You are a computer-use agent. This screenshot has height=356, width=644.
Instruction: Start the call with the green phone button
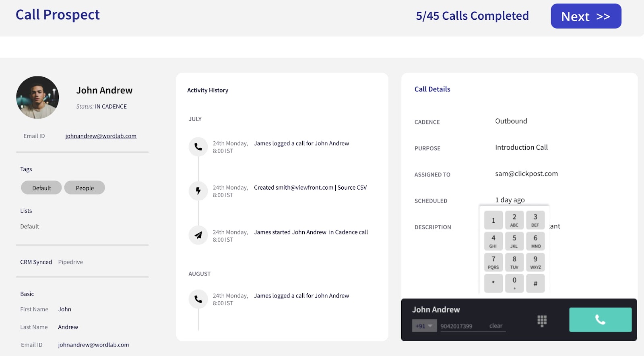pyautogui.click(x=600, y=320)
